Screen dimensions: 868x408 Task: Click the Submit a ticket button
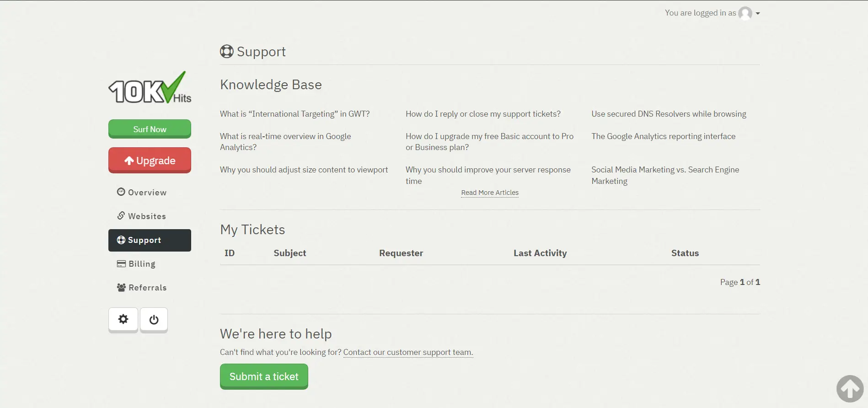coord(264,376)
